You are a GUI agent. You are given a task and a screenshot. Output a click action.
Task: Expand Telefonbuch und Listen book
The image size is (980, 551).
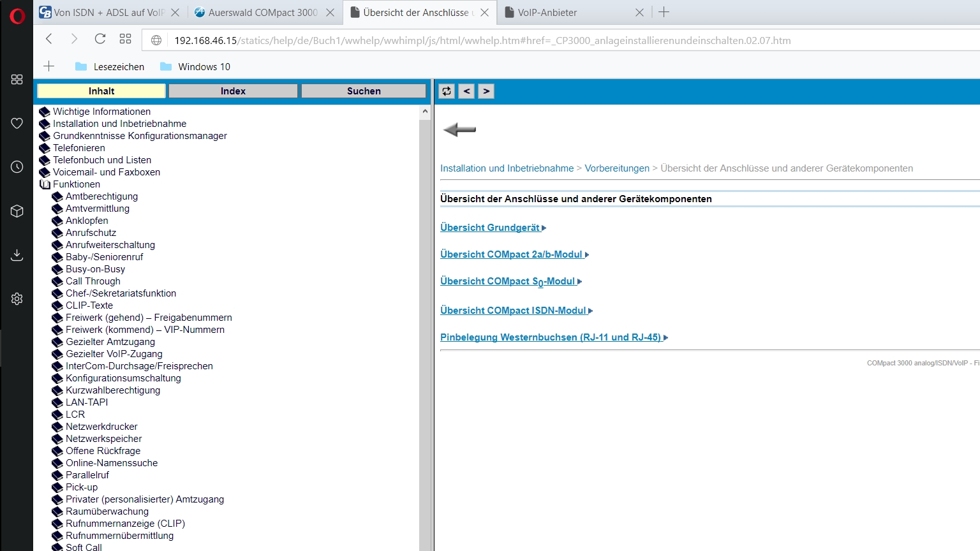pyautogui.click(x=45, y=160)
